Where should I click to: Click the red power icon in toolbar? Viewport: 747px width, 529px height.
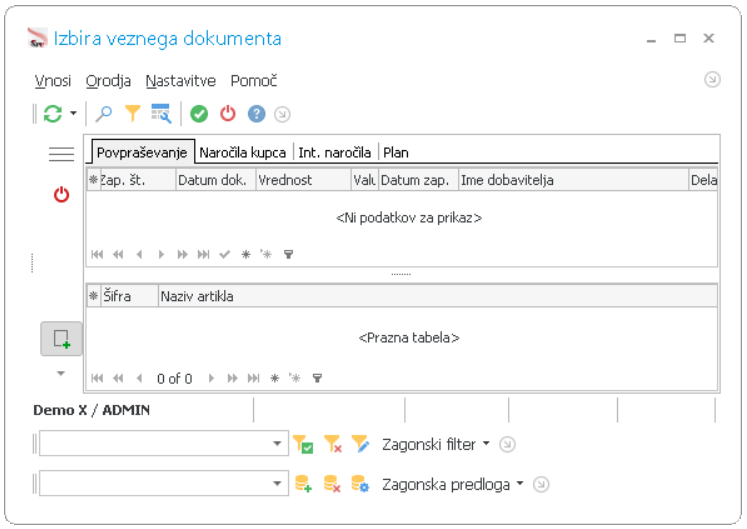point(228,114)
